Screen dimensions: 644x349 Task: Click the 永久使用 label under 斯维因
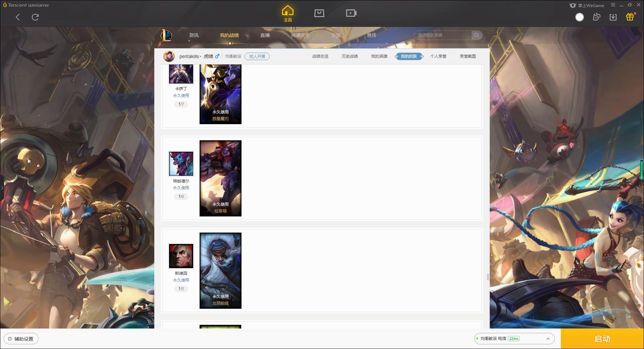click(181, 280)
